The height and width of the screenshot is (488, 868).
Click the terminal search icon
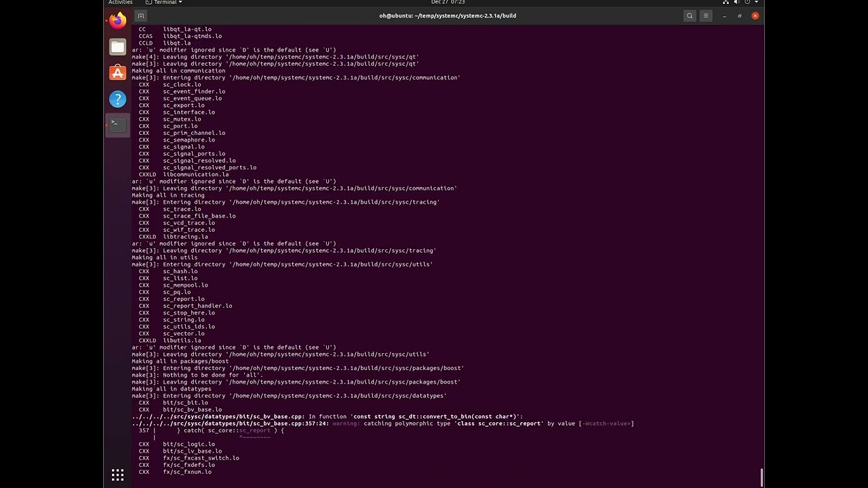coord(690,16)
